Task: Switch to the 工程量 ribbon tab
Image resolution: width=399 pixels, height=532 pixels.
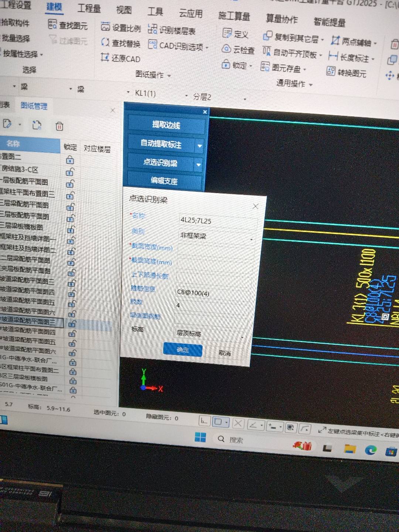Action: pyautogui.click(x=89, y=8)
